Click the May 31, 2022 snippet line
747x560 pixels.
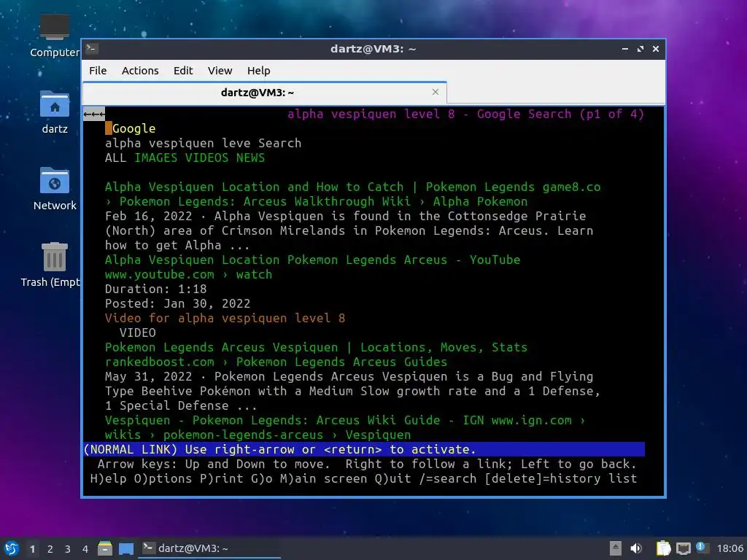tap(349, 377)
